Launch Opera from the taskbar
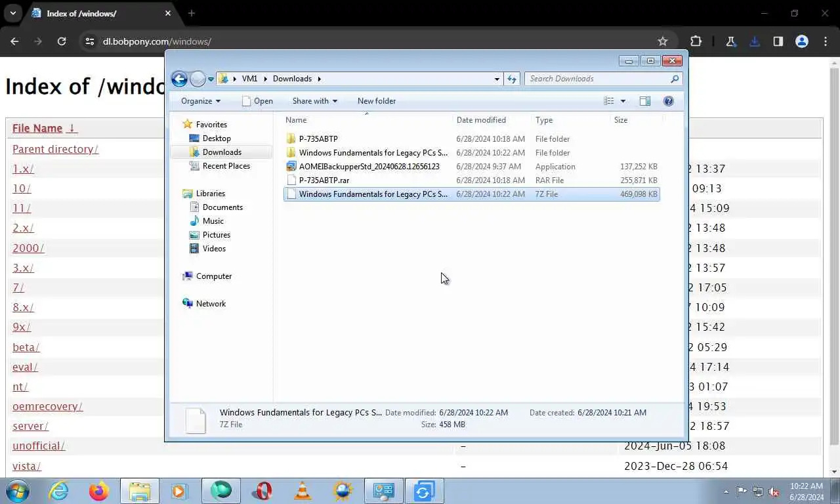The image size is (840, 504). pyautogui.click(x=262, y=491)
